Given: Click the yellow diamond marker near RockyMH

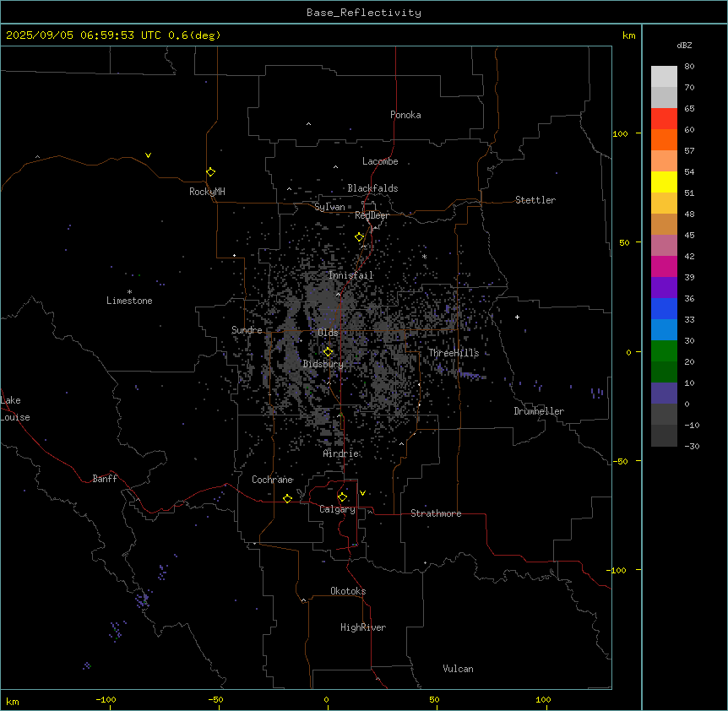Looking at the screenshot, I should [x=211, y=172].
